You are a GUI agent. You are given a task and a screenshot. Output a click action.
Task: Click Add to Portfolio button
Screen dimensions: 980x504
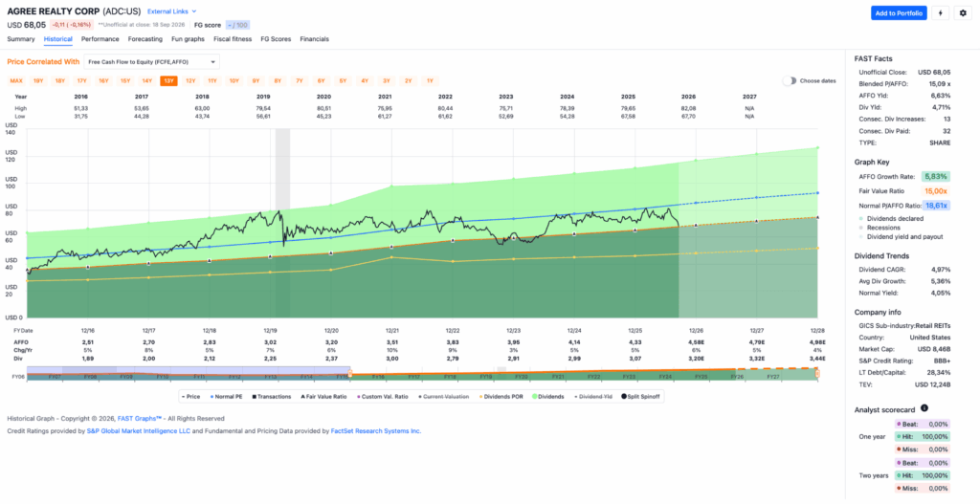coord(899,13)
